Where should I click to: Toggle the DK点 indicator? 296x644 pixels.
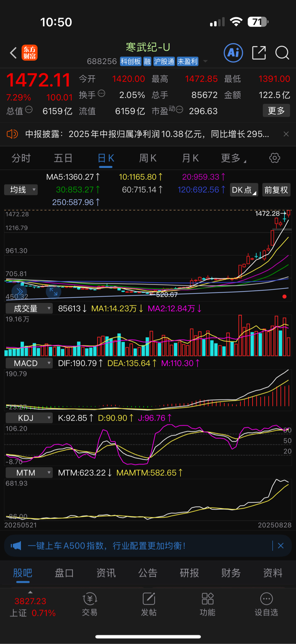pos(244,190)
